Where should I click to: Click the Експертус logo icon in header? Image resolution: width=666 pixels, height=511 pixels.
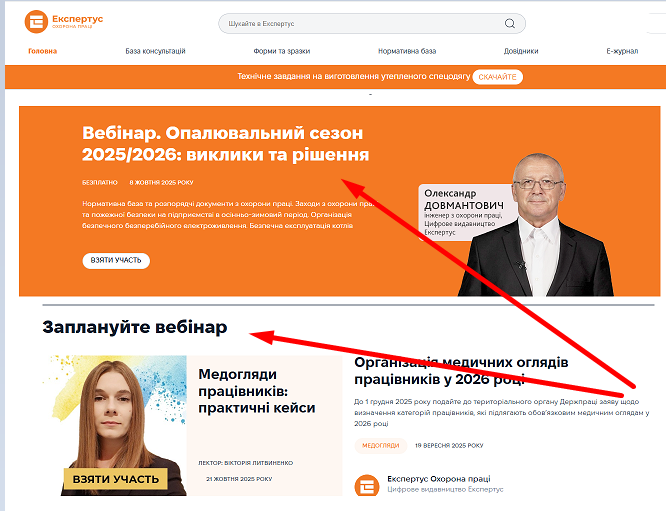coord(36,21)
